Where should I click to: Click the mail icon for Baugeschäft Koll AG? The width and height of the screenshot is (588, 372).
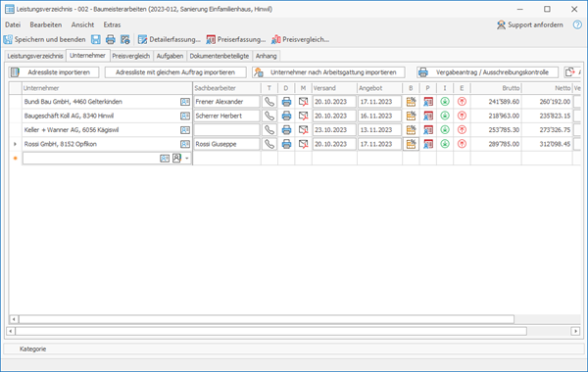[x=304, y=116]
